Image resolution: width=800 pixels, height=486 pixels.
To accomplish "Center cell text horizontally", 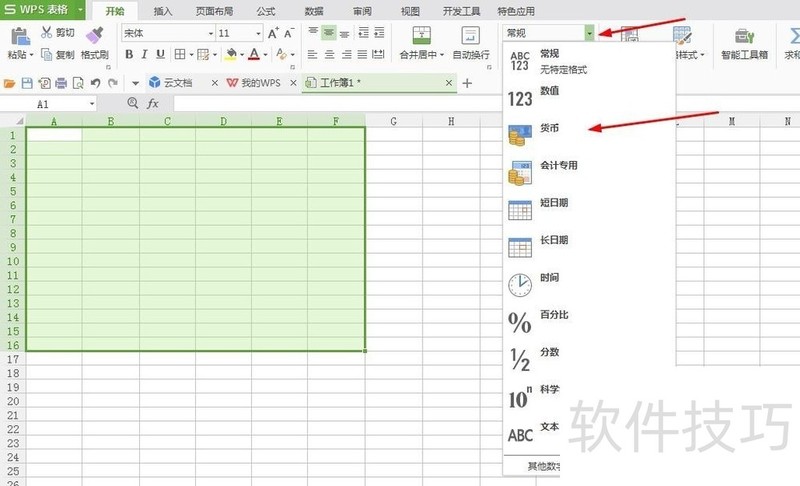I will click(x=330, y=54).
